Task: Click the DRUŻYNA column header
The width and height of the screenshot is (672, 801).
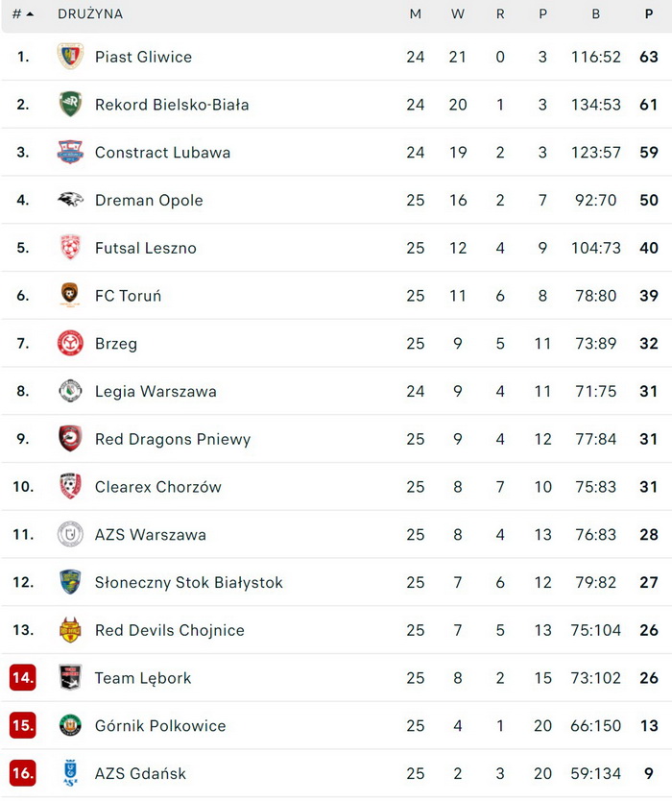Action: [x=90, y=14]
